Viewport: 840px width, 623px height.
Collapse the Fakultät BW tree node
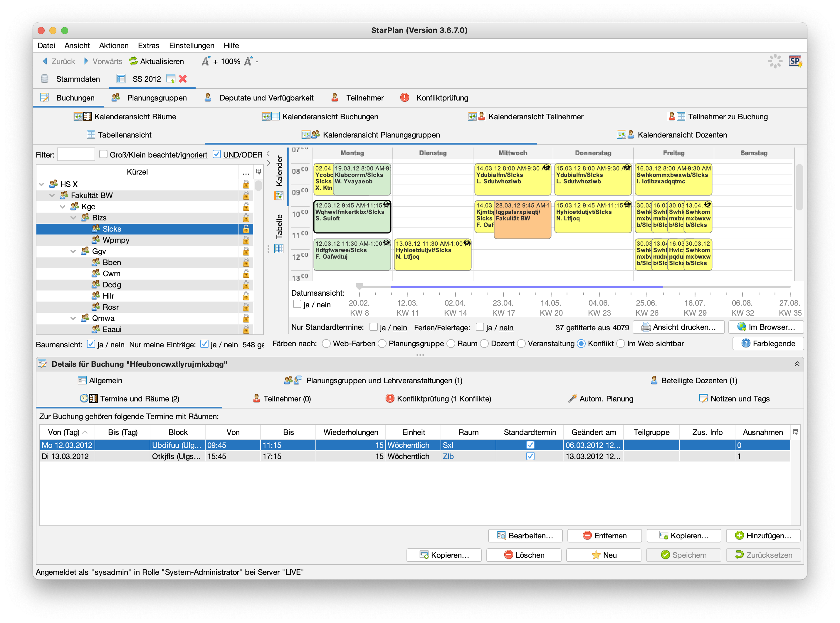tap(52, 195)
